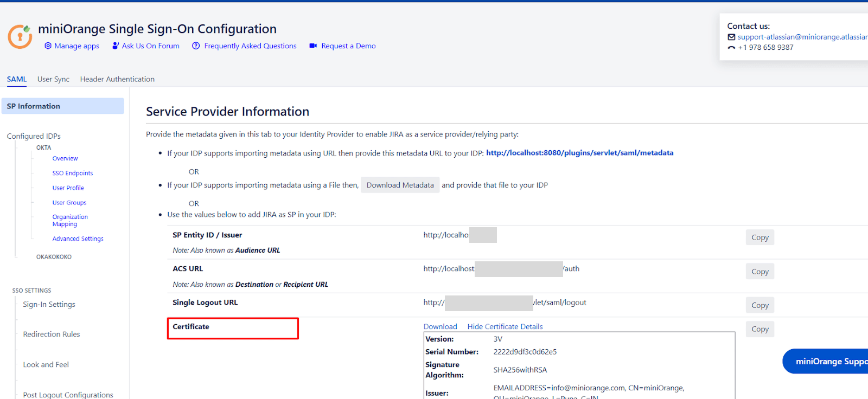
Task: Switch to the User Sync tab
Action: pyautogui.click(x=53, y=79)
